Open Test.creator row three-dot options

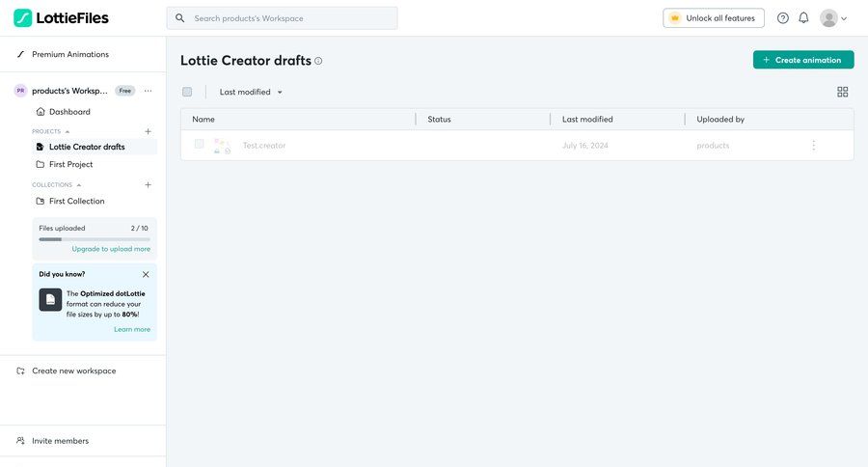813,145
